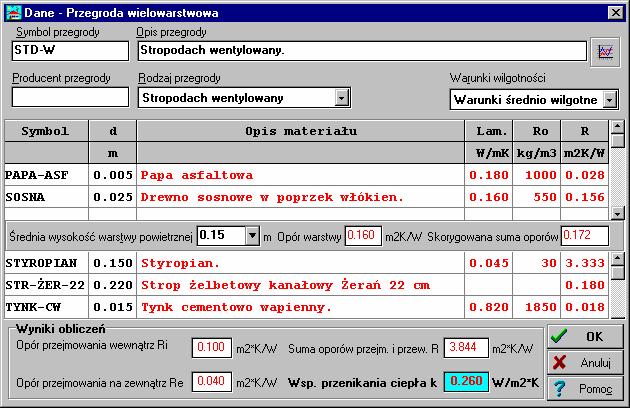Viewport: 630px width, 408px height.
Task: Click density 30 in the STYROPIAN row
Action: tap(536, 263)
